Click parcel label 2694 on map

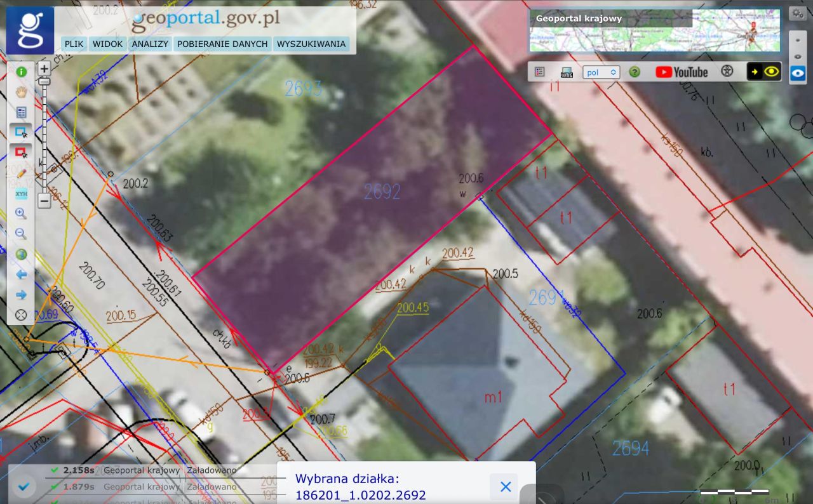point(631,448)
